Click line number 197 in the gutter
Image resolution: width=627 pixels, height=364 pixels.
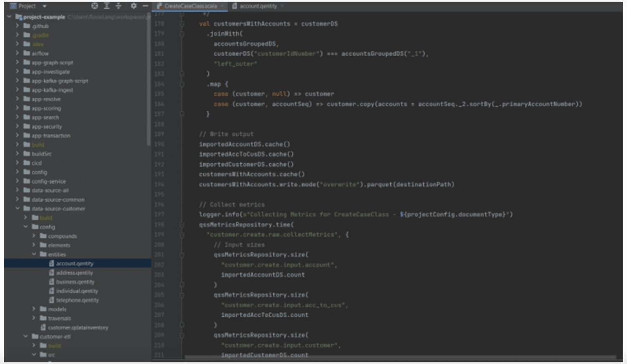tap(159, 215)
